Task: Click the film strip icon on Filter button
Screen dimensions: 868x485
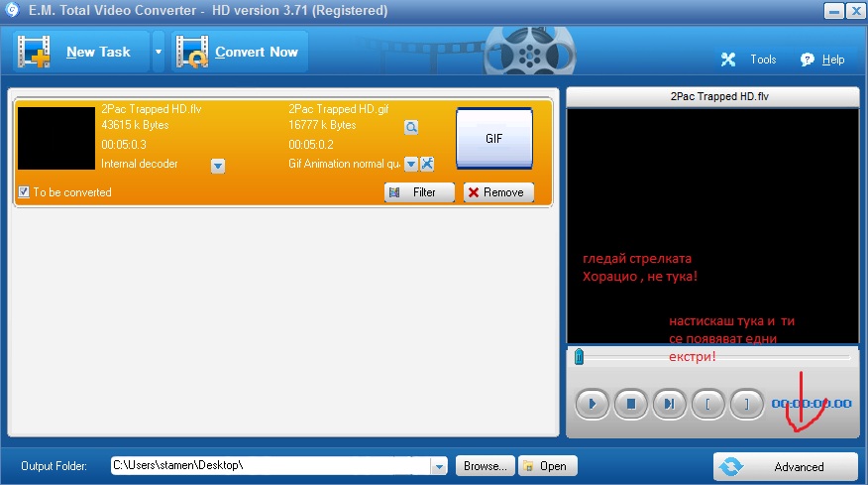Action: coord(394,192)
